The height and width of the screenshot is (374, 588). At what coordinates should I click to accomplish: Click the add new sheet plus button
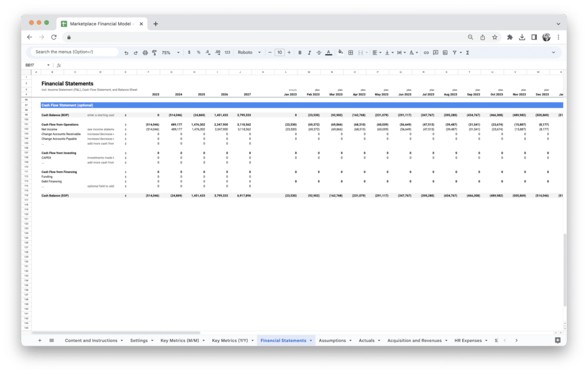(x=40, y=341)
